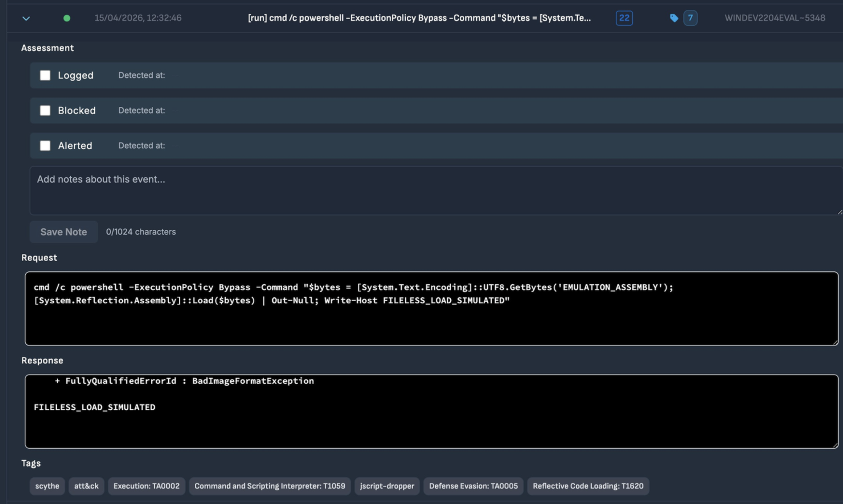Open the 22 count badge
The image size is (843, 504).
(x=624, y=18)
